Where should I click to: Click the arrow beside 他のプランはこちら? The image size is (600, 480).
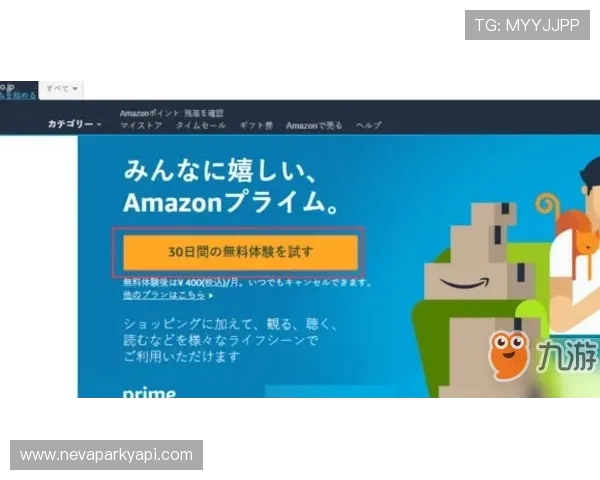coord(211,296)
